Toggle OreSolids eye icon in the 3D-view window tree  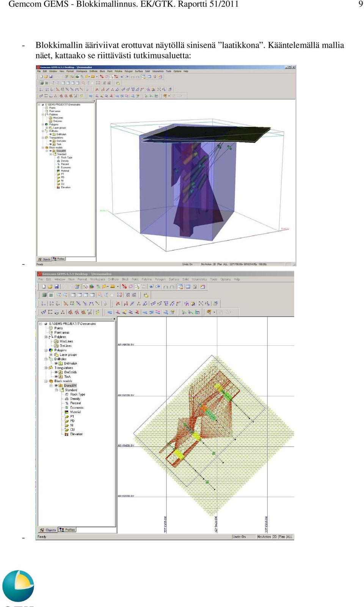point(51,141)
